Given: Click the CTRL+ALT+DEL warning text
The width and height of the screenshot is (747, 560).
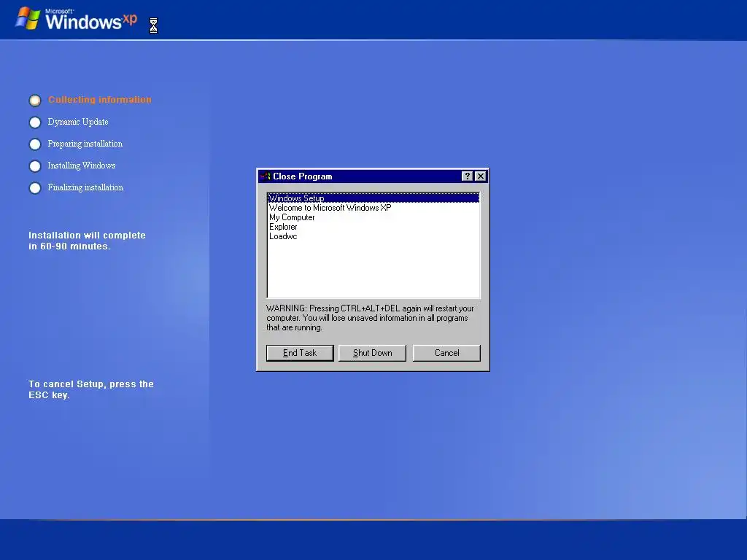Looking at the screenshot, I should point(370,318).
